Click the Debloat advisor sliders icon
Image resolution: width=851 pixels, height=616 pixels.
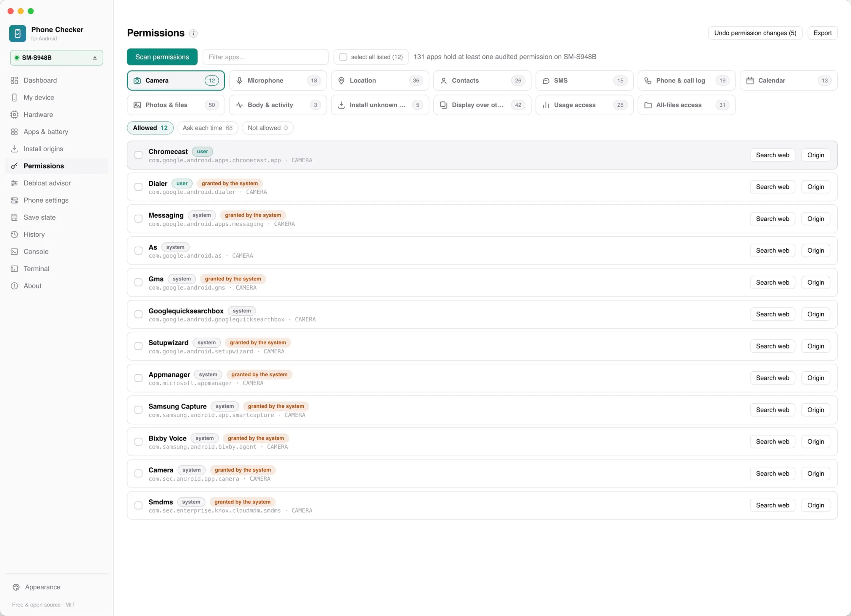[14, 183]
